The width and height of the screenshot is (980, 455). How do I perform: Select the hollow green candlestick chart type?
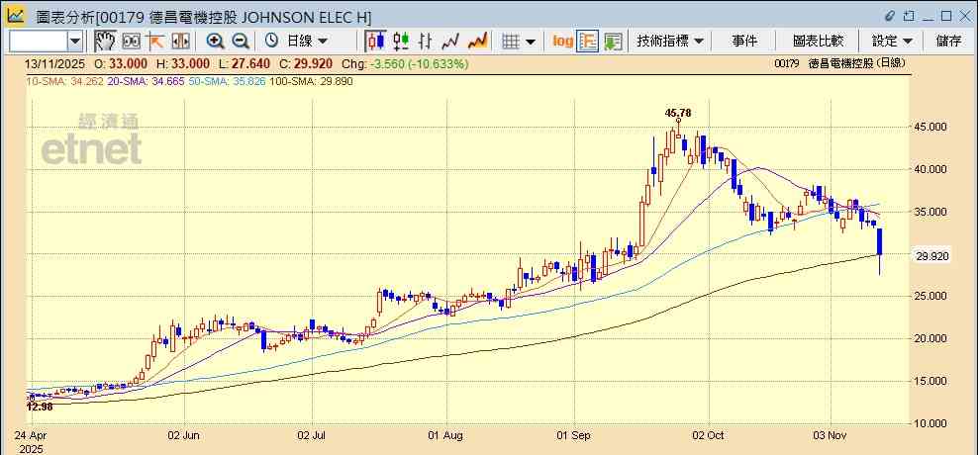coord(401,41)
